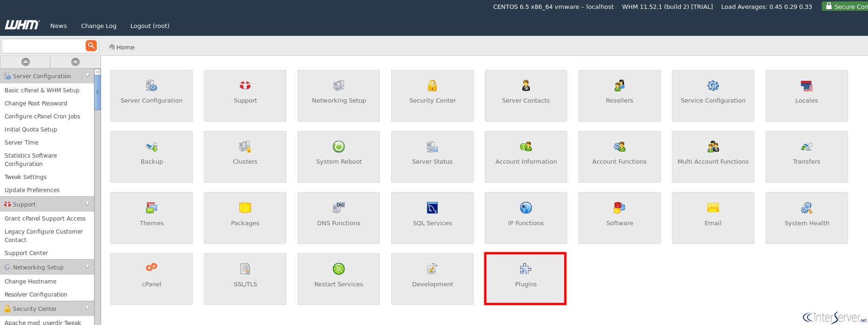The height and width of the screenshot is (325, 868).
Task: Open the SQL Services tile
Action: [432, 218]
